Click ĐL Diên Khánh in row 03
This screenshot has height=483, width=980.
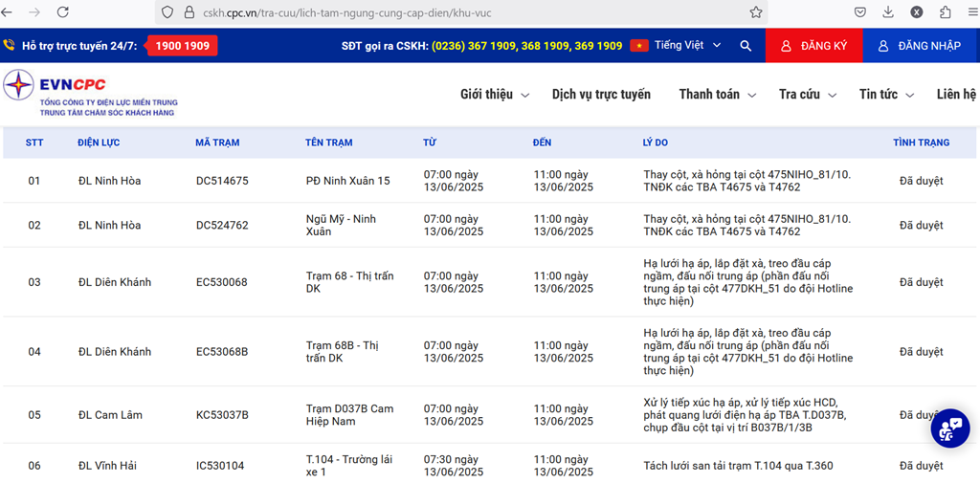pos(115,282)
